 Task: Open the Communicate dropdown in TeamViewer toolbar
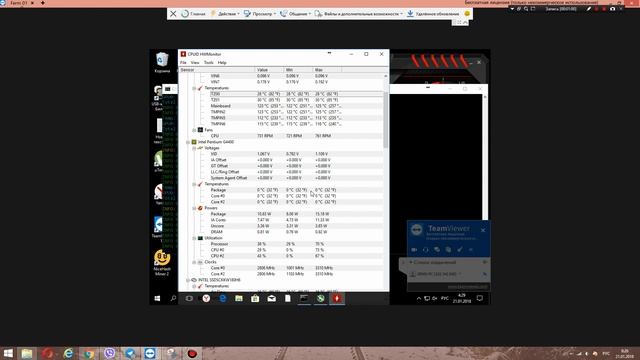295,13
